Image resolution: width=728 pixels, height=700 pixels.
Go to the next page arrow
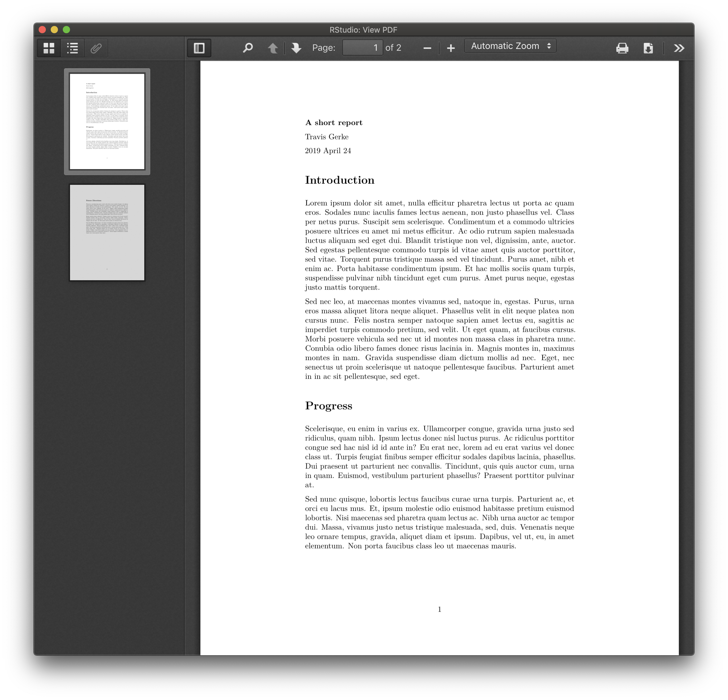pyautogui.click(x=296, y=48)
